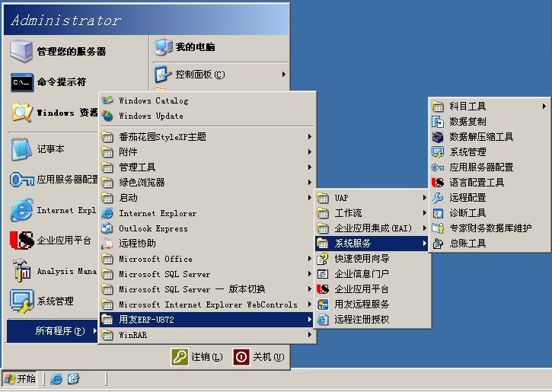This screenshot has width=552, height=392.
Task: Open 远程协助 icon
Action: pyautogui.click(x=107, y=244)
